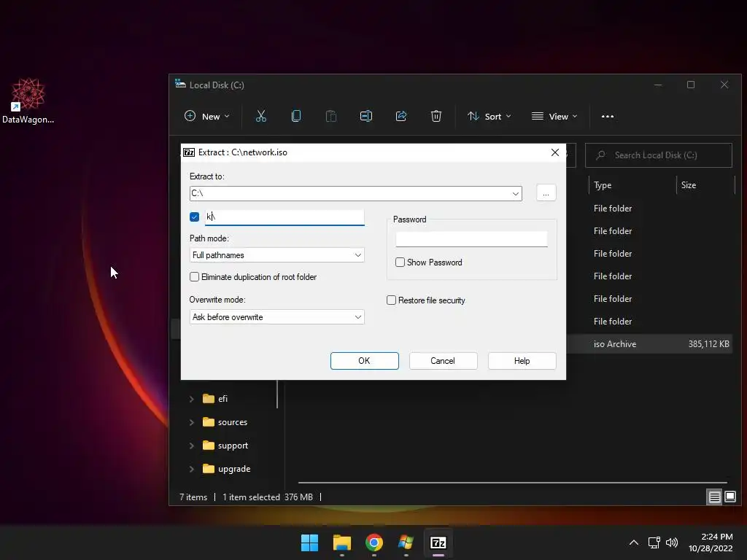
Task: Select the support folder in tree
Action: 233,446
